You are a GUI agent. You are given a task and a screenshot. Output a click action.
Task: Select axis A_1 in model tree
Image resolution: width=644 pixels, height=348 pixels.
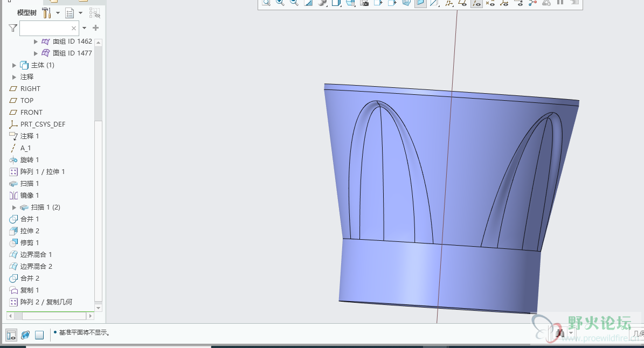(x=20, y=148)
